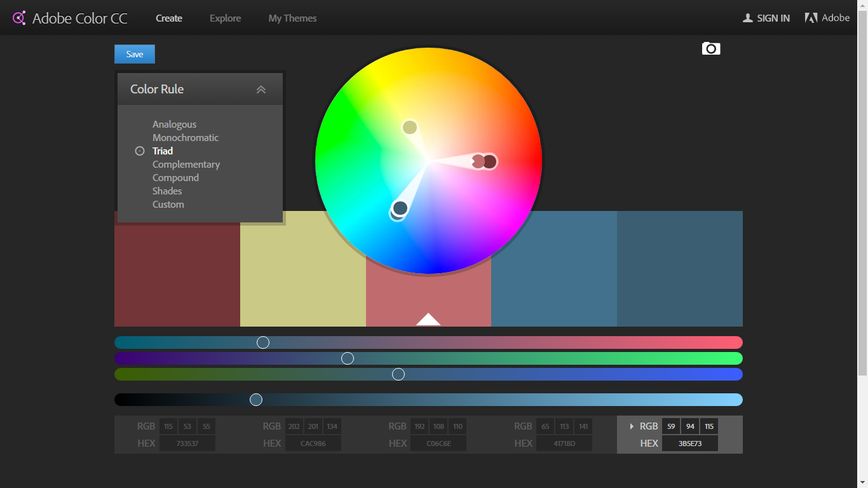This screenshot has width=868, height=488.
Task: Click the Save button
Action: click(135, 54)
